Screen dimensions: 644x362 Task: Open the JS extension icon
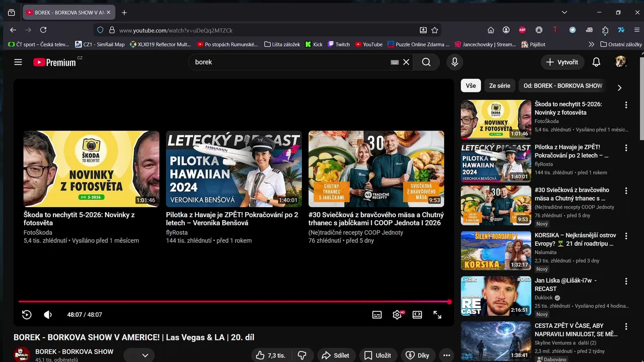(x=589, y=30)
